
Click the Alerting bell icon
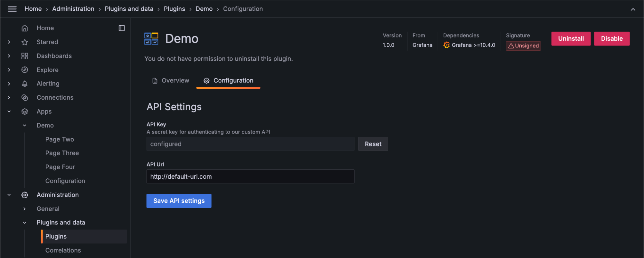pyautogui.click(x=25, y=84)
